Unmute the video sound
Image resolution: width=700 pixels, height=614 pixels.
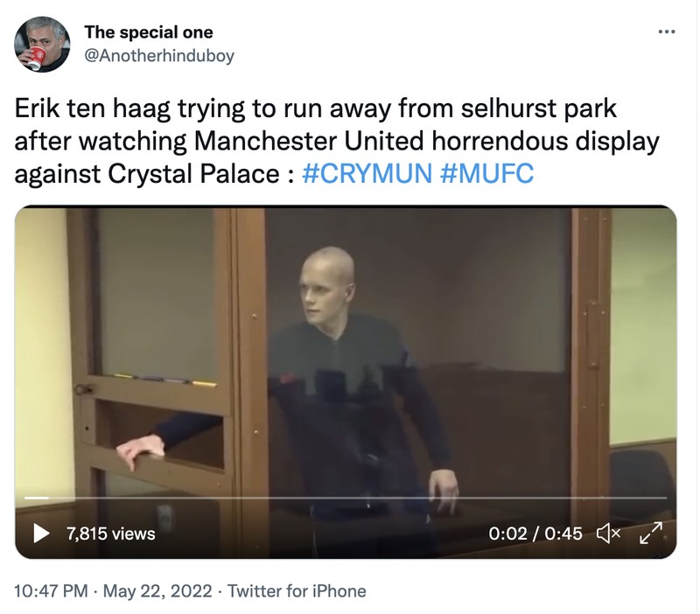point(605,533)
